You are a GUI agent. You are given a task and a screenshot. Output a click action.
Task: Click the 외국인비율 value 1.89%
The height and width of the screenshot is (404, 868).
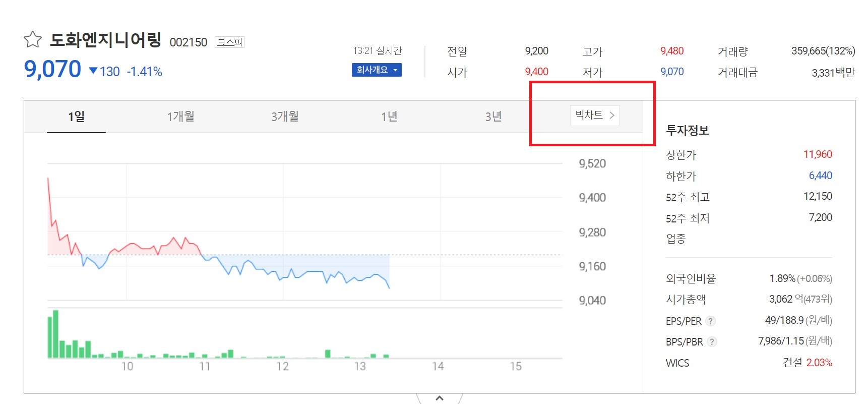point(782,278)
